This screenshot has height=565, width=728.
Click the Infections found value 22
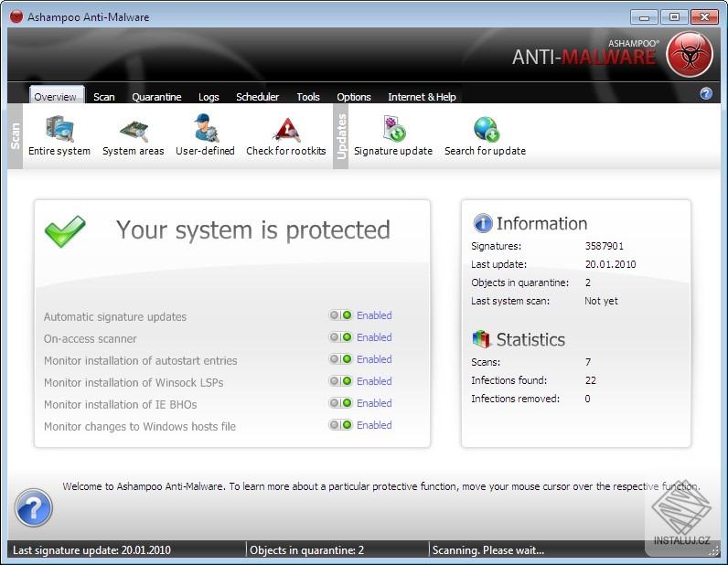pyautogui.click(x=591, y=380)
